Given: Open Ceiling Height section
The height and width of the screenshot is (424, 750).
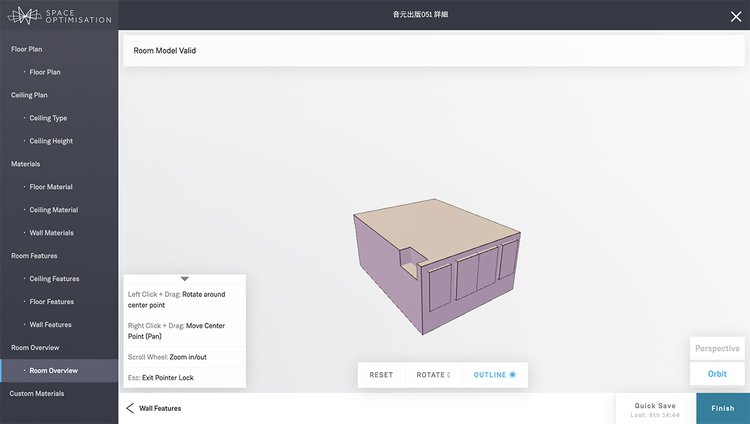Looking at the screenshot, I should click(51, 141).
